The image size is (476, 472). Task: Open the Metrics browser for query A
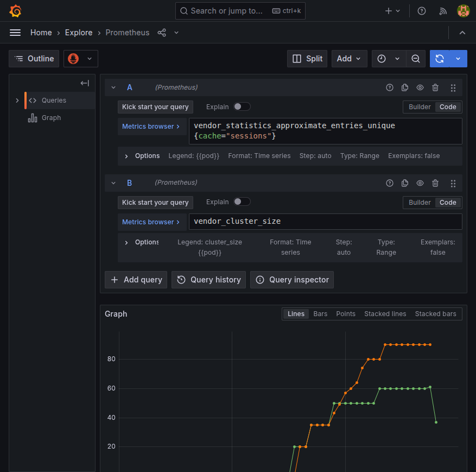(x=151, y=127)
